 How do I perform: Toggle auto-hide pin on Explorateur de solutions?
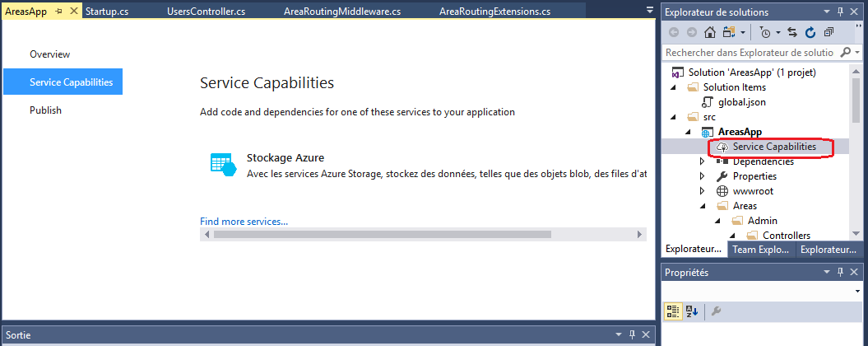click(x=841, y=12)
